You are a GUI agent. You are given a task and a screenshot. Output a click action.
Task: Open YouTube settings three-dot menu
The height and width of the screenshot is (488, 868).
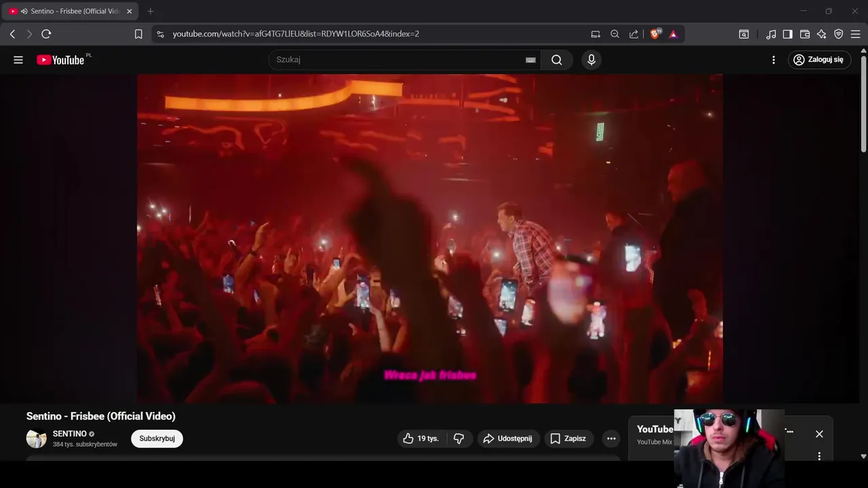[774, 60]
